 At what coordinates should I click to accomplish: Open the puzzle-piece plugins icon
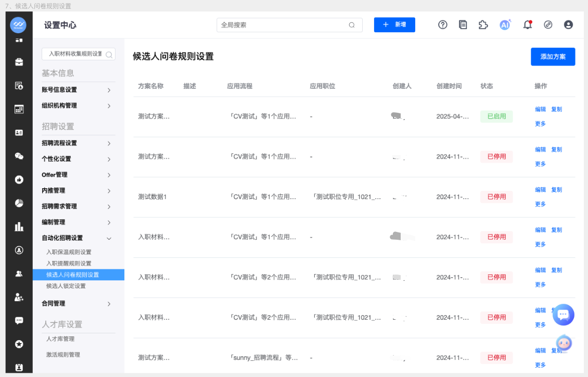point(483,24)
